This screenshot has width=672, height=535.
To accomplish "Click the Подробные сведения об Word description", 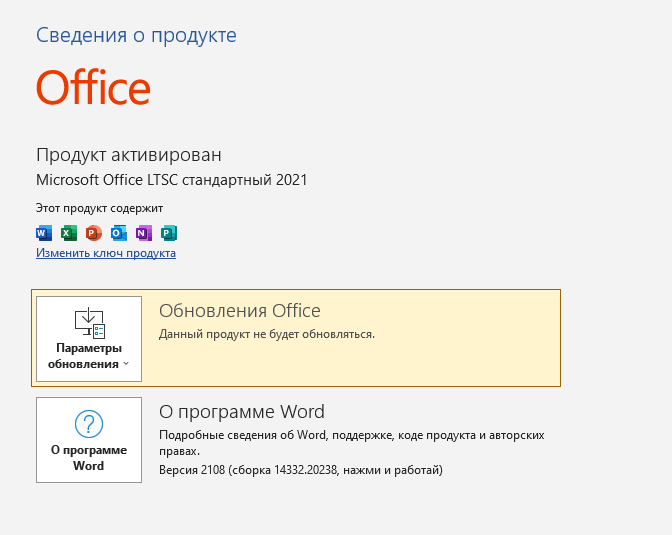I will tap(351, 443).
